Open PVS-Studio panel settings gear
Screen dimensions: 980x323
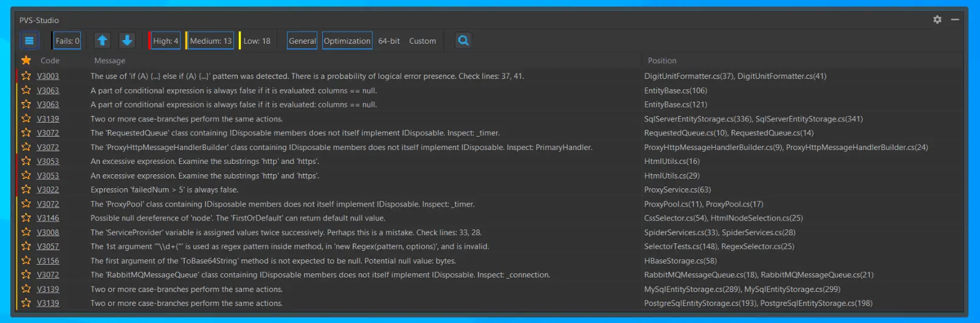[x=937, y=19]
